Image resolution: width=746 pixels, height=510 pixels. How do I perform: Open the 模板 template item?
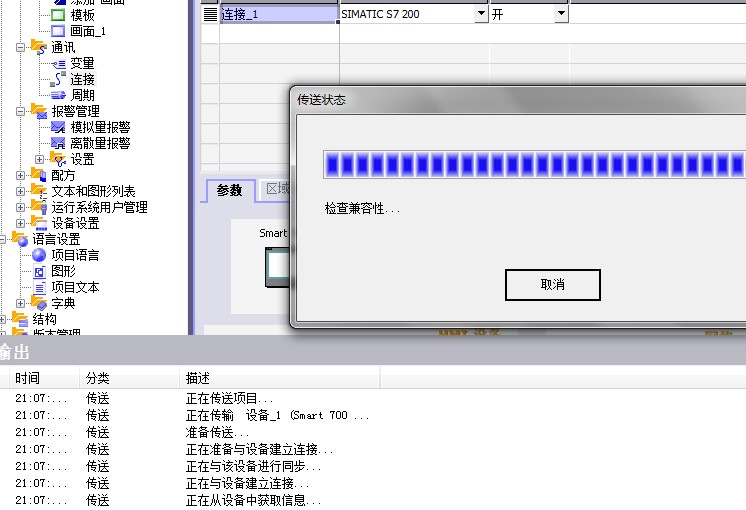point(82,16)
